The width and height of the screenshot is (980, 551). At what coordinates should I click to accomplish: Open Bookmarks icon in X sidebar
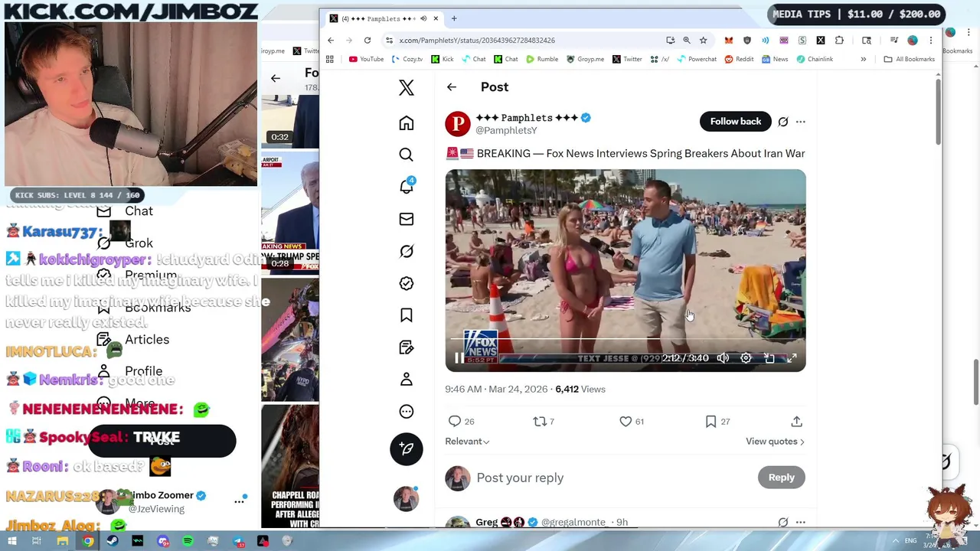[x=407, y=315]
